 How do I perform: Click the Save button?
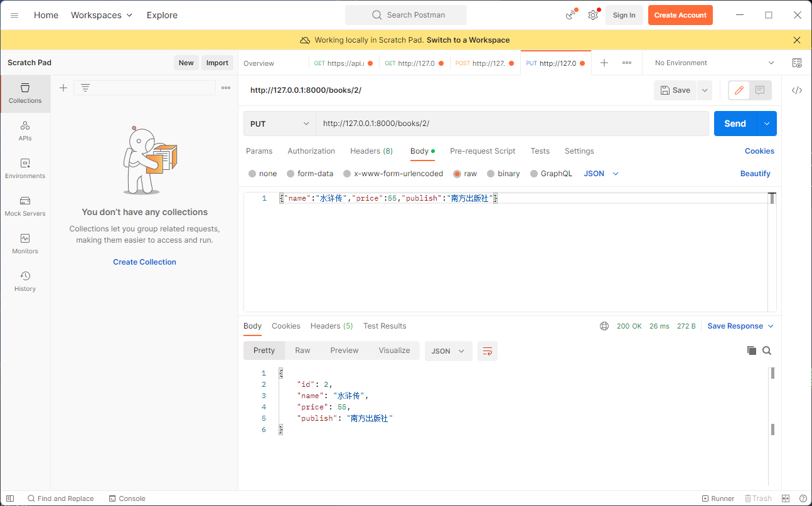pyautogui.click(x=675, y=90)
